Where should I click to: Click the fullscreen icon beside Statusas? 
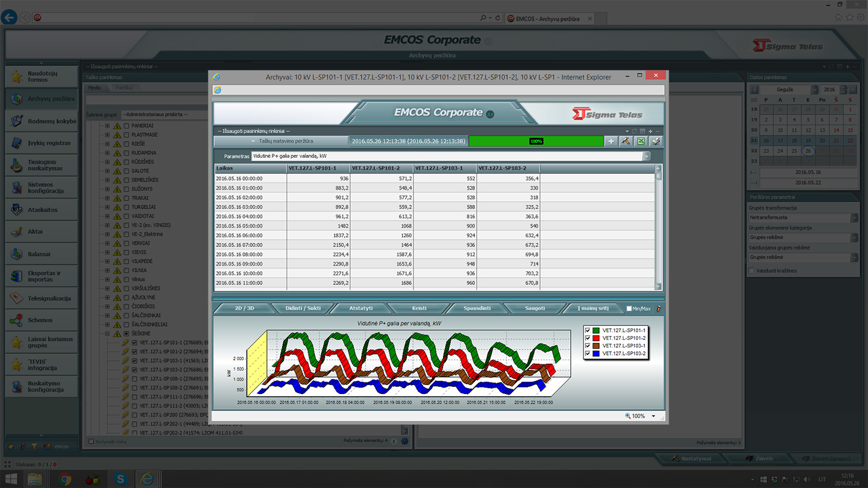[x=8, y=465]
